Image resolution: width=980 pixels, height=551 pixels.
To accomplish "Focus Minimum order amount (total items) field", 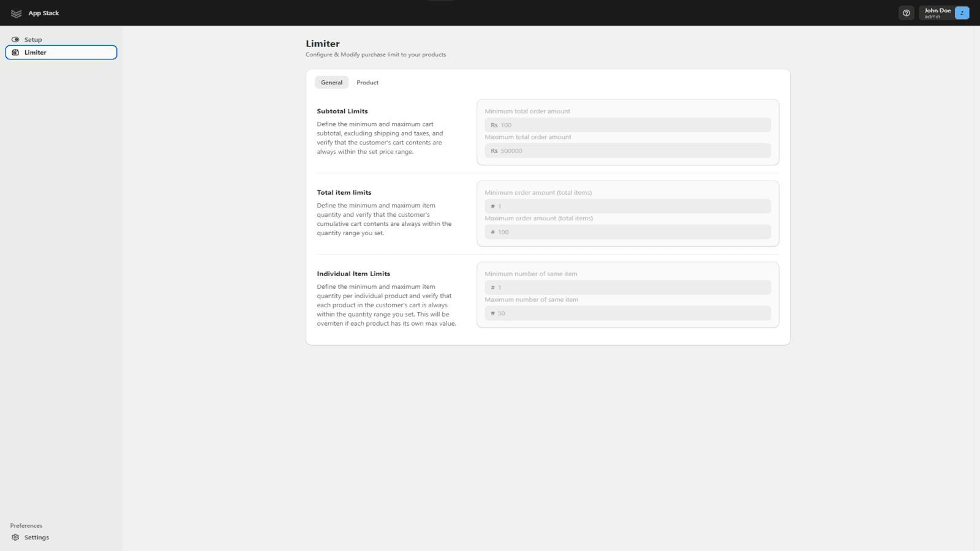I will pyautogui.click(x=631, y=206).
